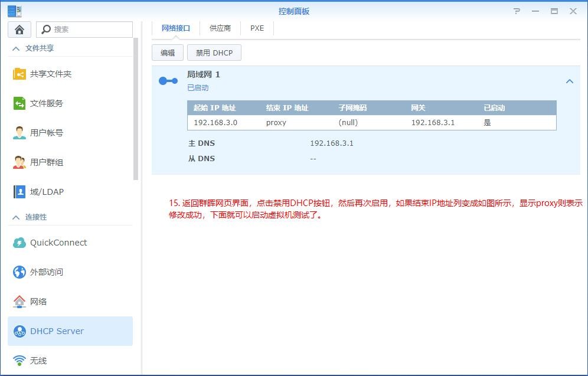Click the 控制面板 window title
Viewport: 588px width, 376px height.
[293, 11]
